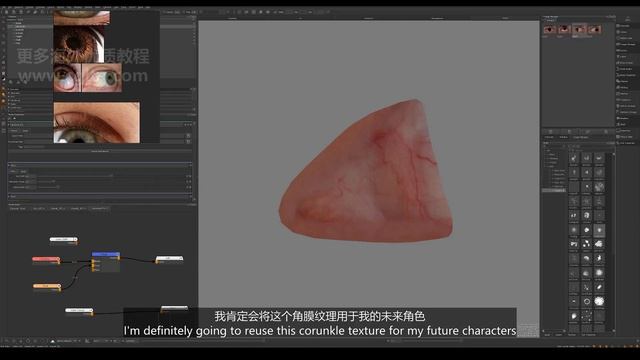Select the blue-headed merge node
Screen dimensions: 640x360
(x=106, y=261)
